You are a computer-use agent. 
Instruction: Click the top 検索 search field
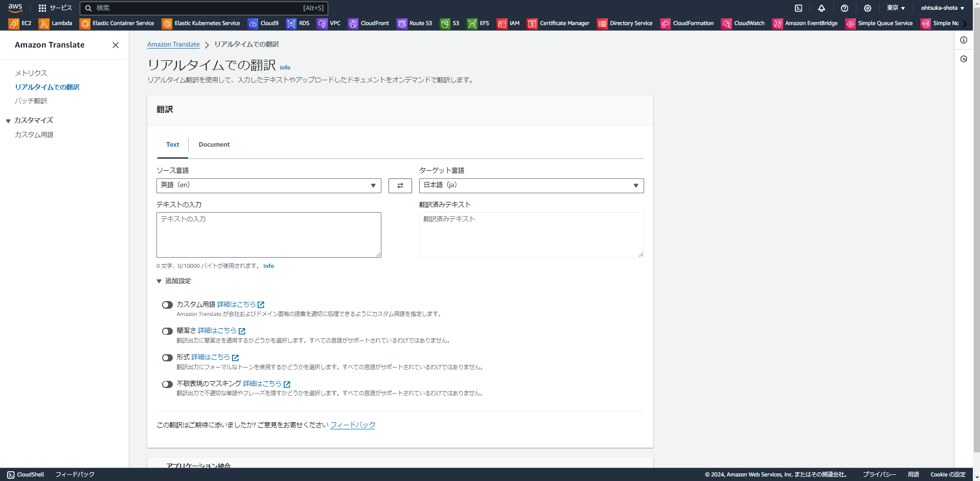click(204, 8)
